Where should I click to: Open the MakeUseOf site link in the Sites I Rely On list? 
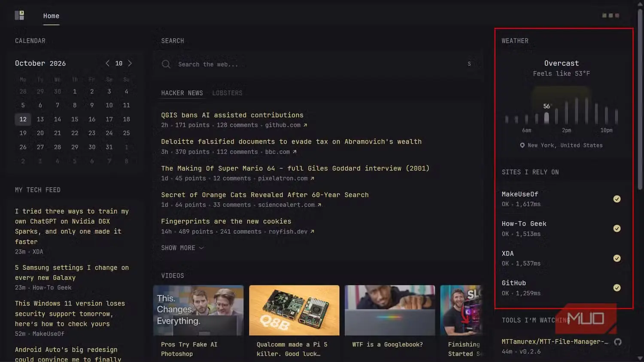coord(520,194)
